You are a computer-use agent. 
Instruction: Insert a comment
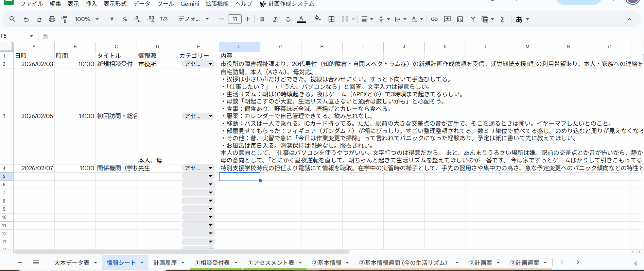pyautogui.click(x=447, y=19)
